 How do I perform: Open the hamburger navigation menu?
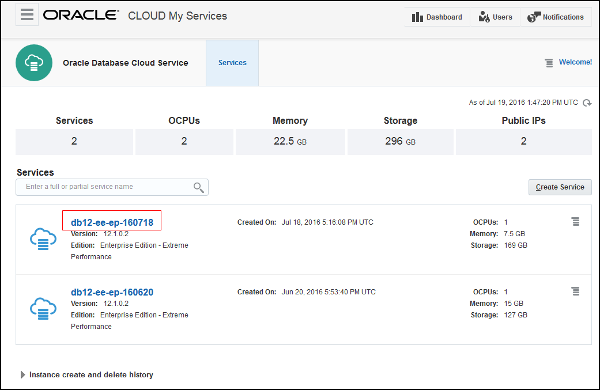coord(27,15)
